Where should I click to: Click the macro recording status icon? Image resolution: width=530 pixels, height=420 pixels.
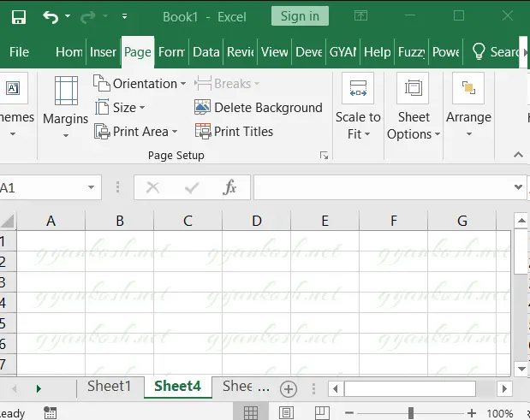(x=51, y=413)
